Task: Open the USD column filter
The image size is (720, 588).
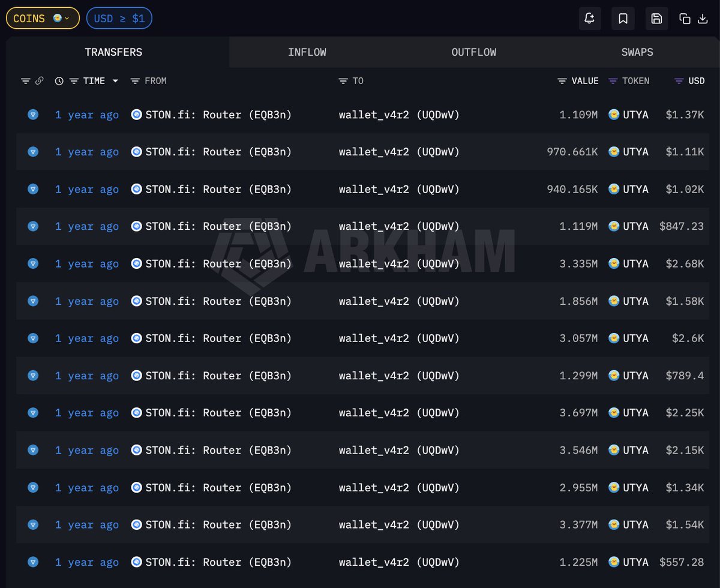Action: pyautogui.click(x=679, y=81)
